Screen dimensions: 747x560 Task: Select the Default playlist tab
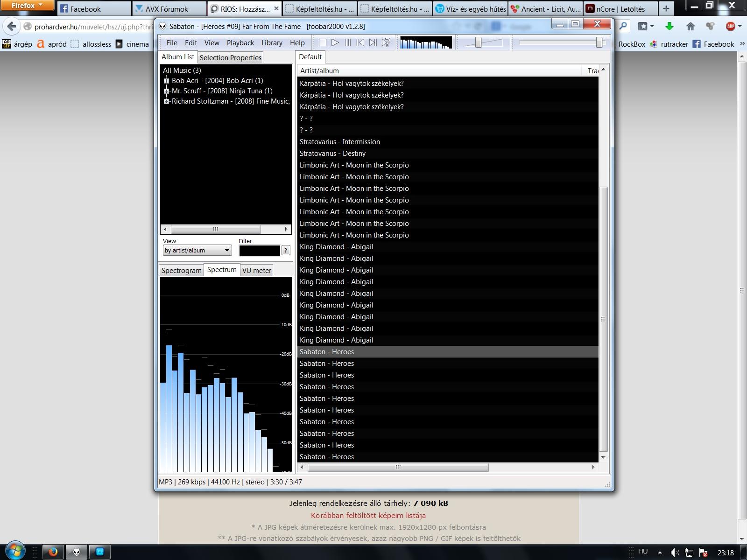(310, 57)
